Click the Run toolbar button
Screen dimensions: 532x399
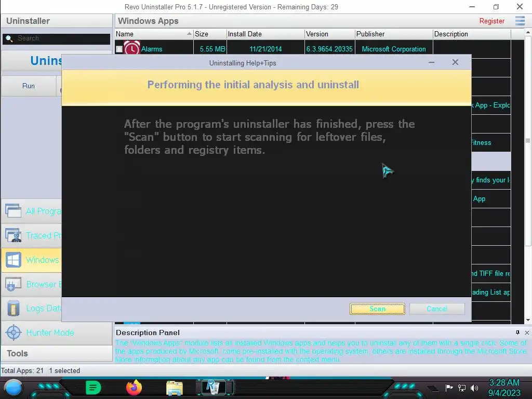click(x=29, y=86)
